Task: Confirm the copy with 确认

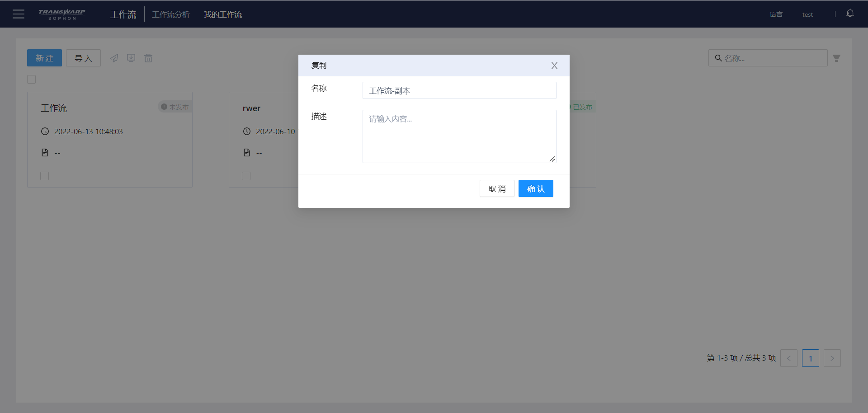Action: click(x=536, y=188)
